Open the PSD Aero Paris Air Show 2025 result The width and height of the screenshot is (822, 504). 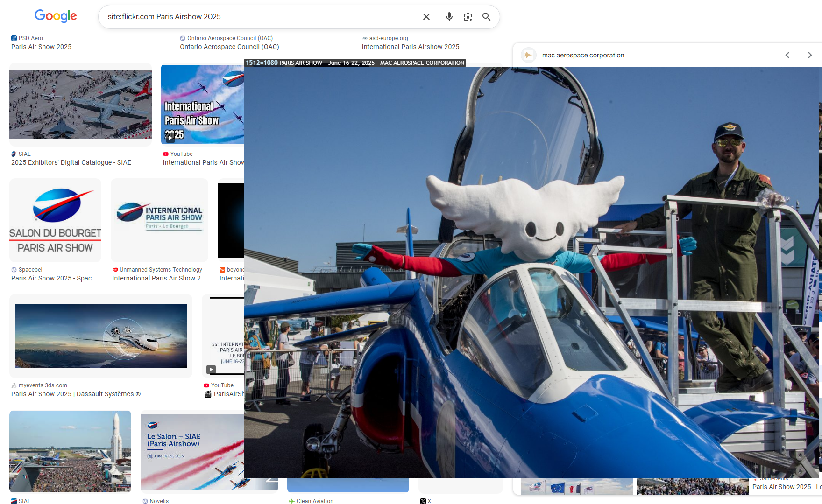click(41, 47)
